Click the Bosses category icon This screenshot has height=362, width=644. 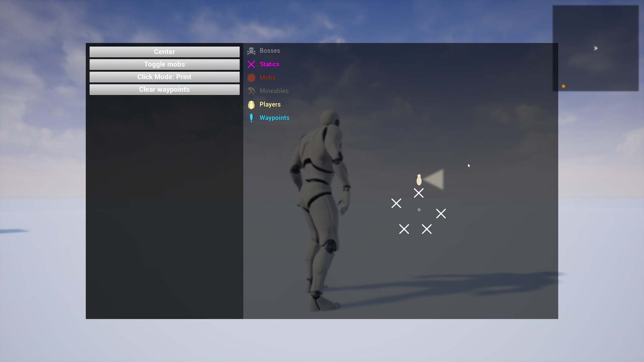click(x=251, y=50)
